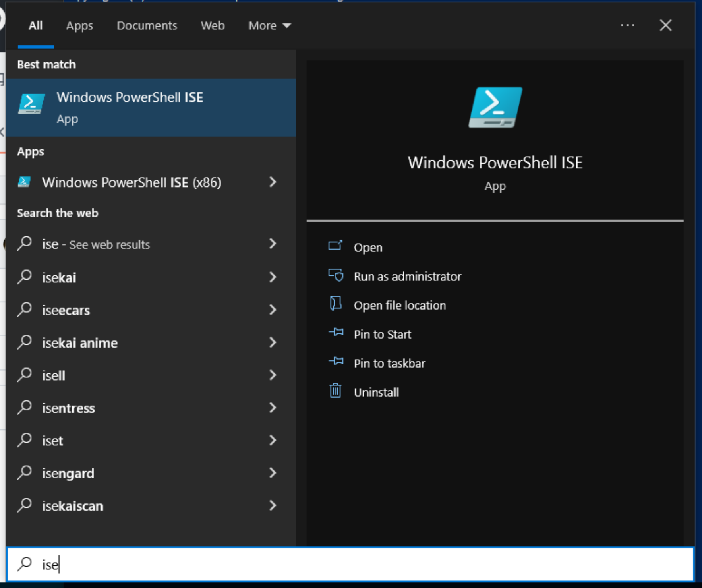
Task: Expand the 'iset' suggestion chevron
Action: (x=273, y=440)
